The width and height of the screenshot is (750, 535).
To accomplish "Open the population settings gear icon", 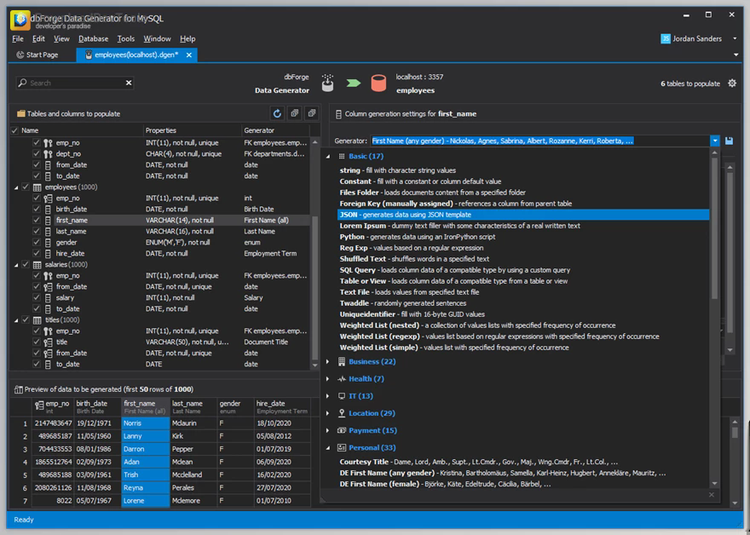I will pos(732,83).
